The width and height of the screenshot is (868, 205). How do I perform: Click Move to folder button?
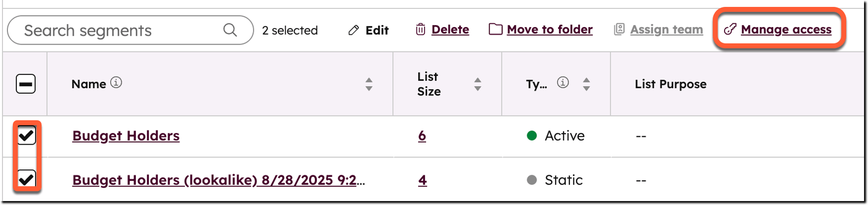coord(550,30)
